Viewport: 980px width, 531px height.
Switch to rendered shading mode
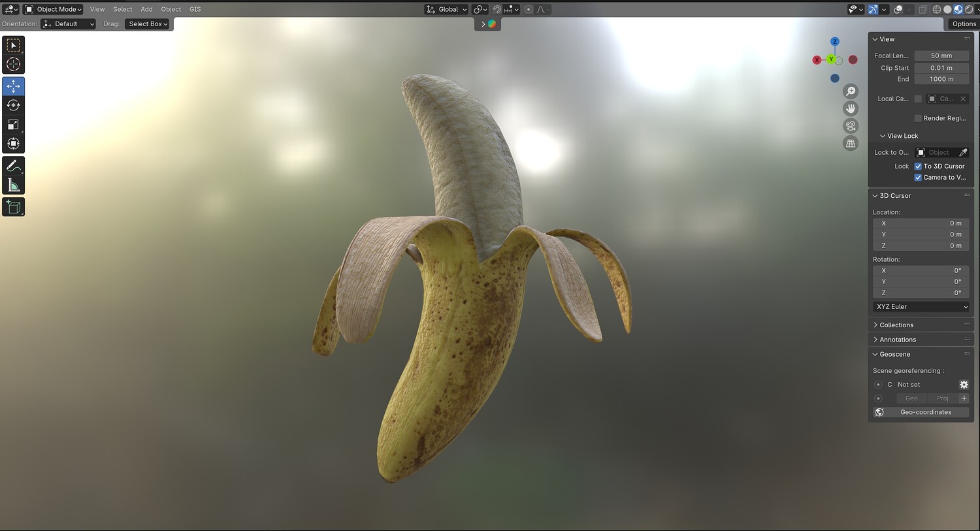[969, 9]
